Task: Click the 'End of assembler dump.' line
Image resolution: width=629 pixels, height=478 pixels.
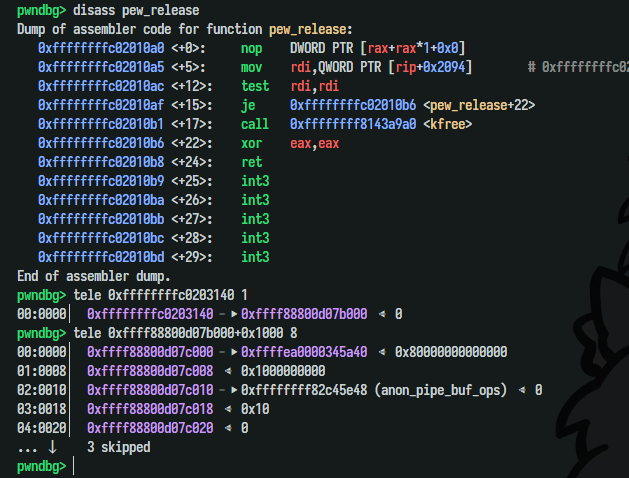Action: coord(94,276)
